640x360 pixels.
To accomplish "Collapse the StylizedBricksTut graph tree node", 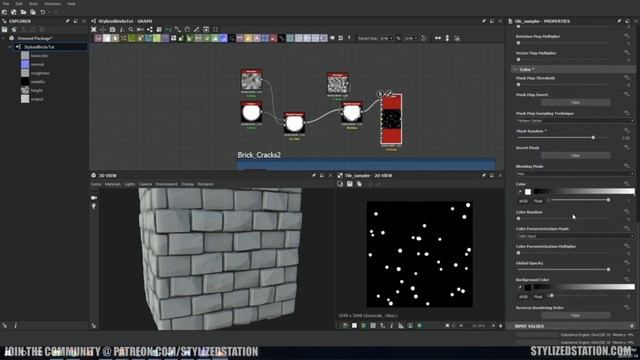I will (10, 47).
